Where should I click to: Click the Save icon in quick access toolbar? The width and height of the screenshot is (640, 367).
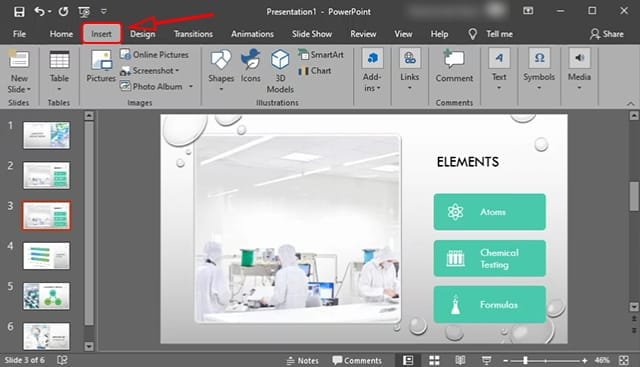pyautogui.click(x=19, y=12)
